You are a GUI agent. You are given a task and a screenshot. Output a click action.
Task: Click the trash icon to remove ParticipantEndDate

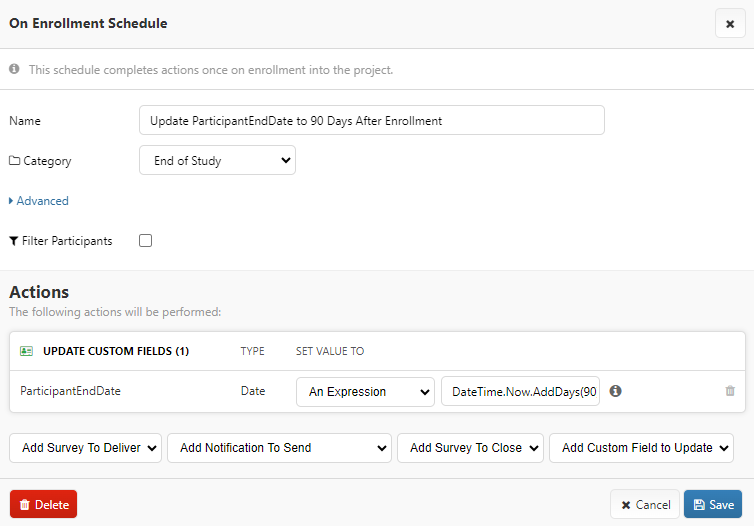[x=730, y=391]
